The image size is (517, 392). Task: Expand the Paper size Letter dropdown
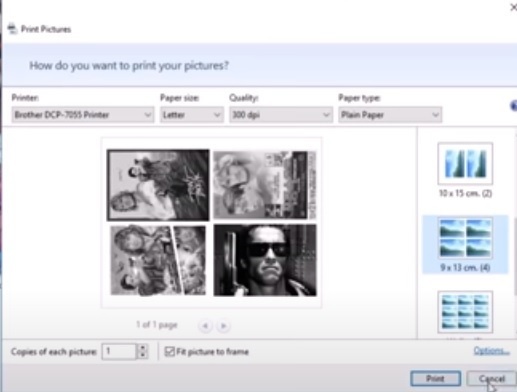(192, 115)
